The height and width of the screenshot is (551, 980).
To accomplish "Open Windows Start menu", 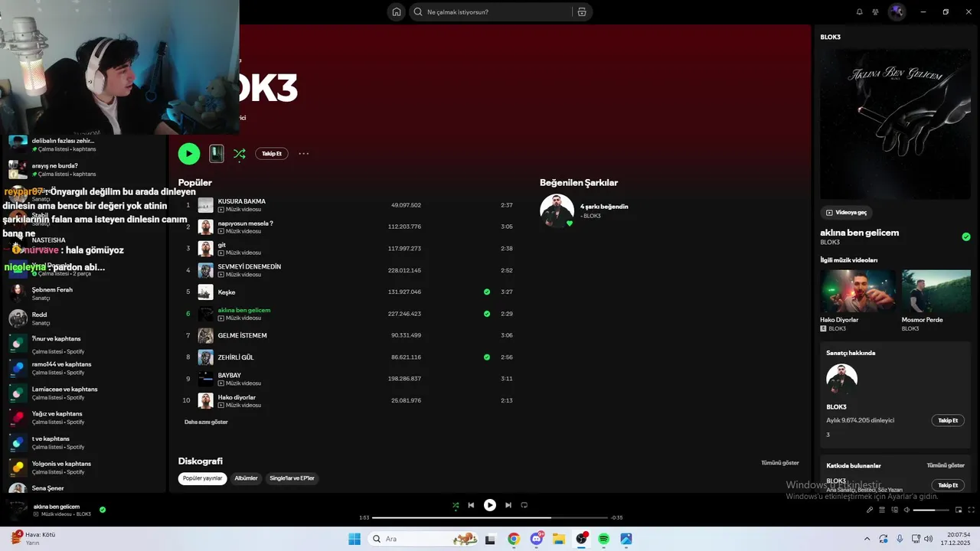I will coord(354,539).
